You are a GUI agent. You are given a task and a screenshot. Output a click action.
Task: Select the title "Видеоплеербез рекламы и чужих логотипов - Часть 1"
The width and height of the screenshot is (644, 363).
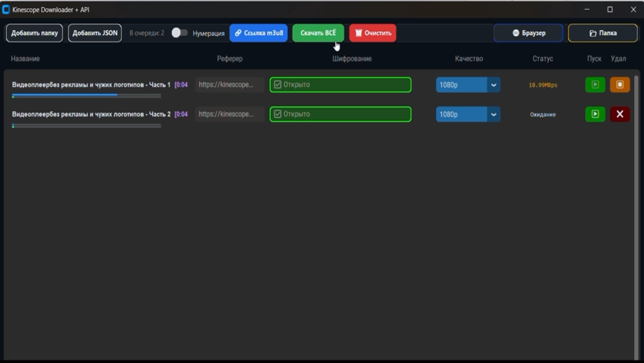(91, 84)
